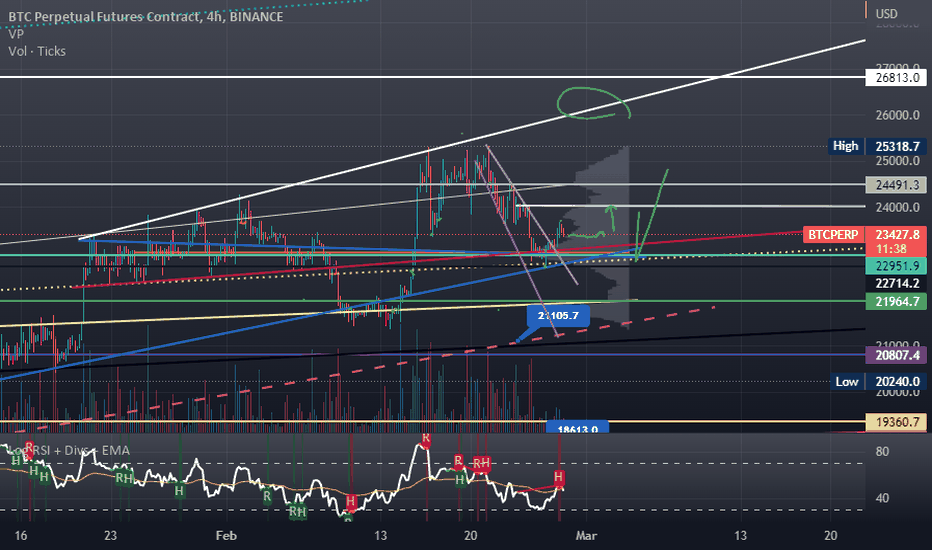Viewport: 932px width, 550px height.
Task: Select the Vol · Ticks indicator legend
Action: 37,51
